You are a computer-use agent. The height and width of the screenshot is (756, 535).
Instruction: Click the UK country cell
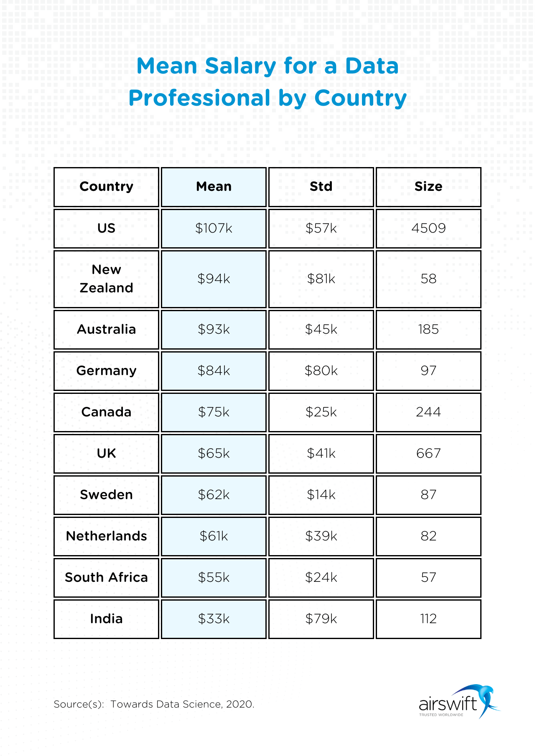point(106,453)
